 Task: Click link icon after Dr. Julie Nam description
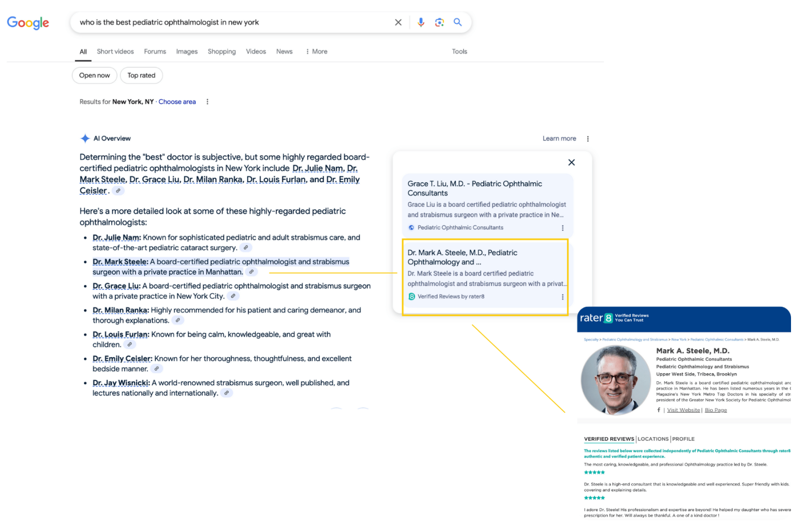[246, 248]
